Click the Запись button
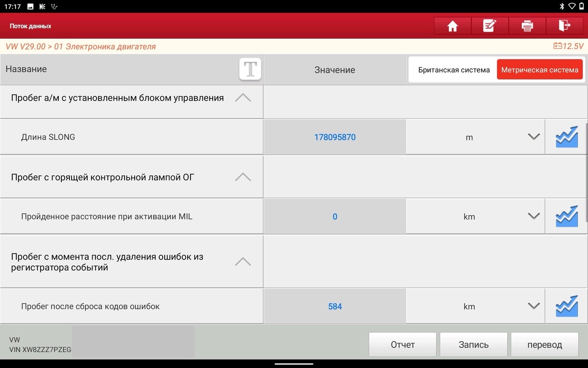This screenshot has width=588, height=368. click(x=474, y=344)
